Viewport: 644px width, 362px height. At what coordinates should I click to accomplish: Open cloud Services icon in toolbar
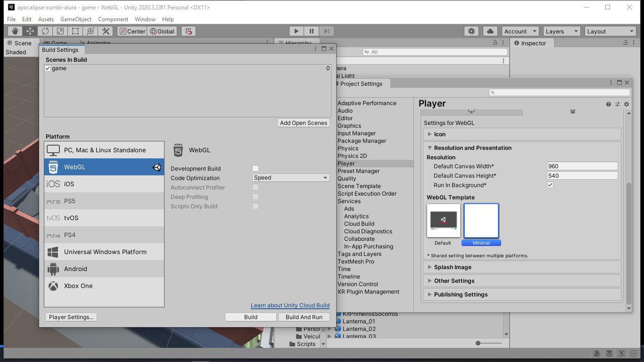pyautogui.click(x=490, y=31)
